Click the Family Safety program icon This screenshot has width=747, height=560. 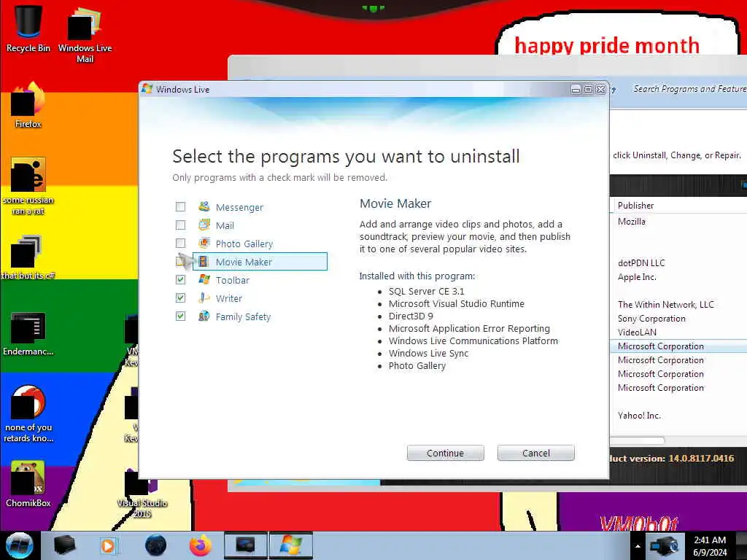(204, 316)
